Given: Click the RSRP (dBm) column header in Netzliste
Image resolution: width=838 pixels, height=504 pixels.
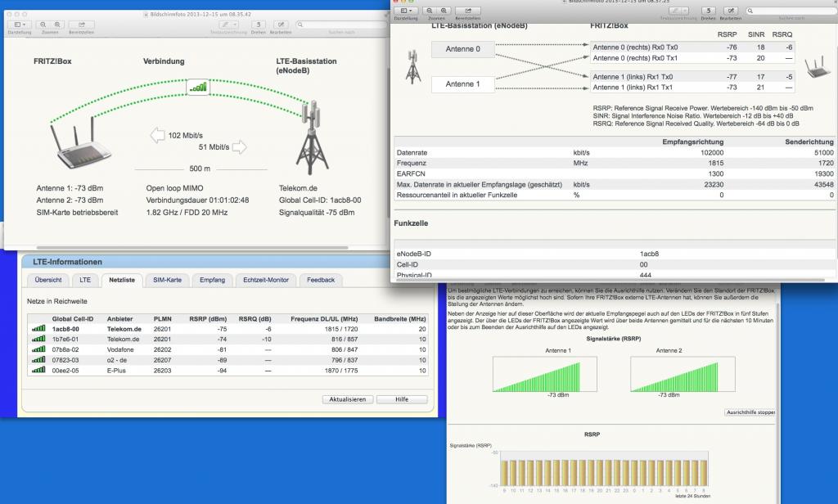Looking at the screenshot, I should point(208,319).
